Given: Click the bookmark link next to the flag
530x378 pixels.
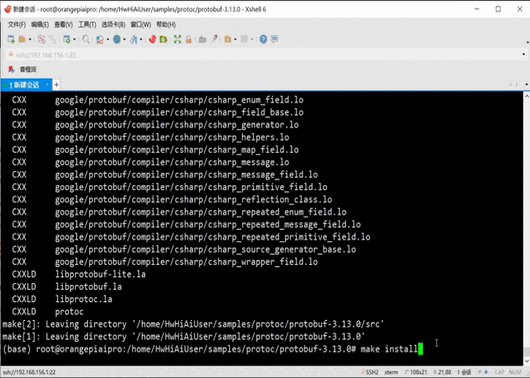Looking at the screenshot, I should click(28, 69).
